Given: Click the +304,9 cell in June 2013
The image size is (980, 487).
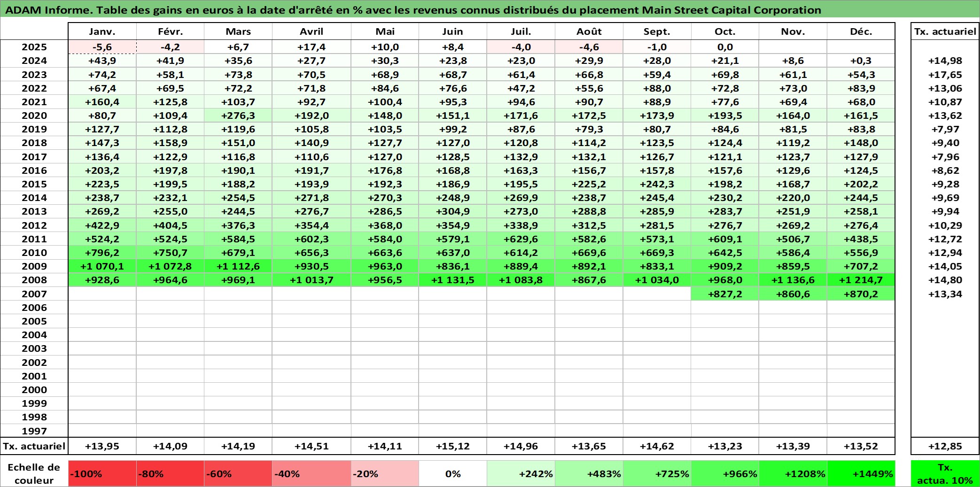Looking at the screenshot, I should 452,211.
